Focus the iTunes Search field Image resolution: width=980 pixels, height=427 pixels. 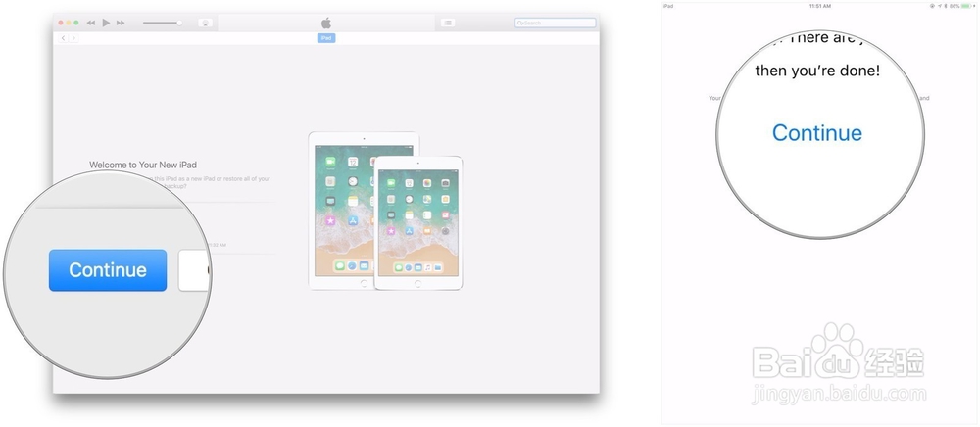(x=555, y=23)
